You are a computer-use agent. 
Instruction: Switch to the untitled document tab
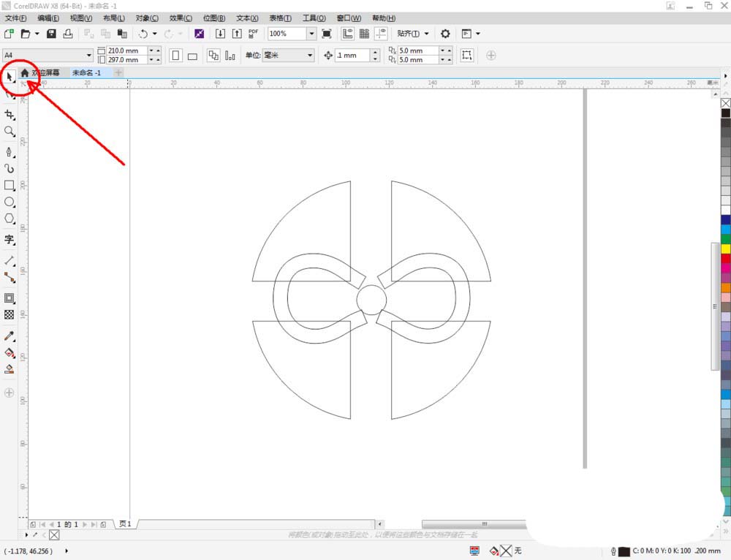[87, 72]
